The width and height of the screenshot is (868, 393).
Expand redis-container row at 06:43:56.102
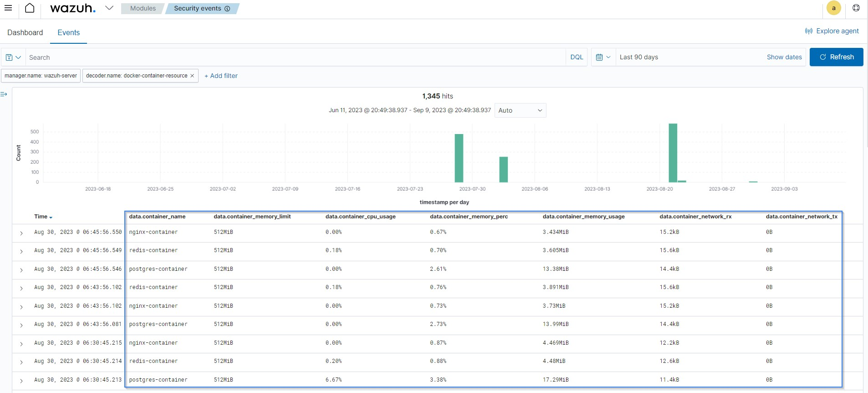21,288
